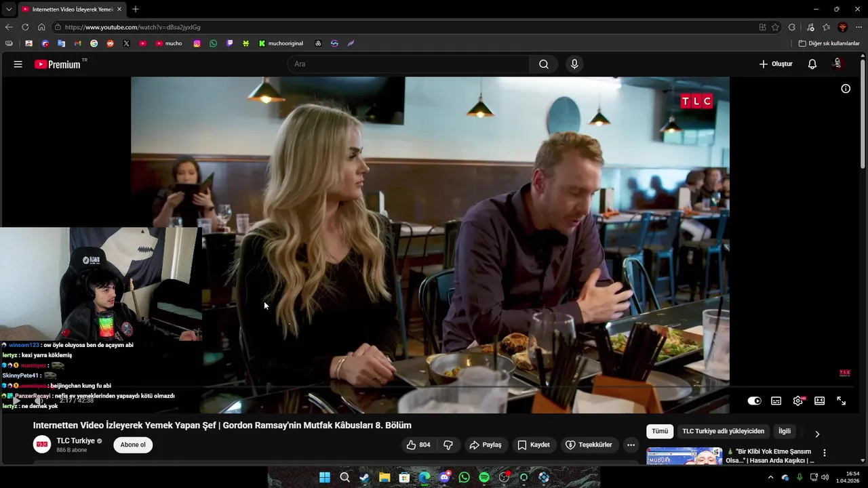Image resolution: width=868 pixels, height=488 pixels.
Task: Click the 'Paylaş' share button
Action: click(486, 445)
